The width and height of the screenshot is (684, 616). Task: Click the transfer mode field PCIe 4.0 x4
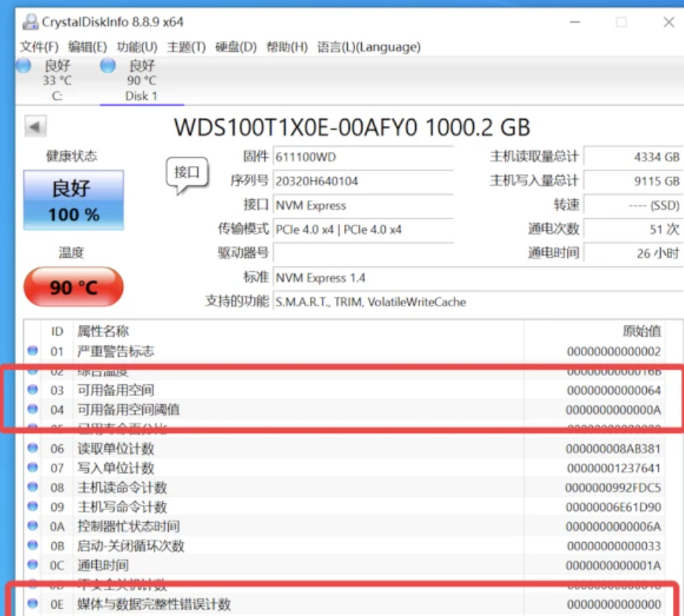(363, 230)
